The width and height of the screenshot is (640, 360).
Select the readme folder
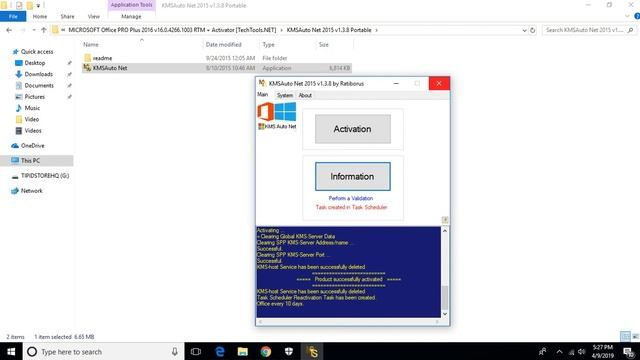(x=102, y=58)
